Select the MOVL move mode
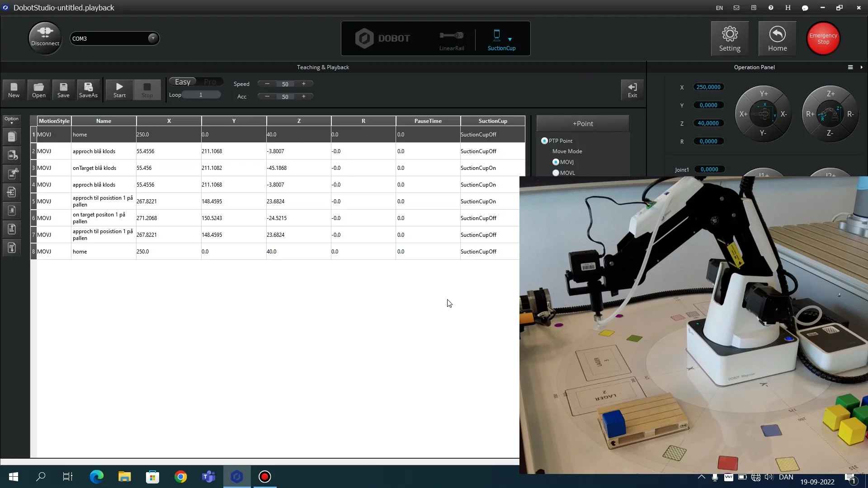 [x=556, y=173]
